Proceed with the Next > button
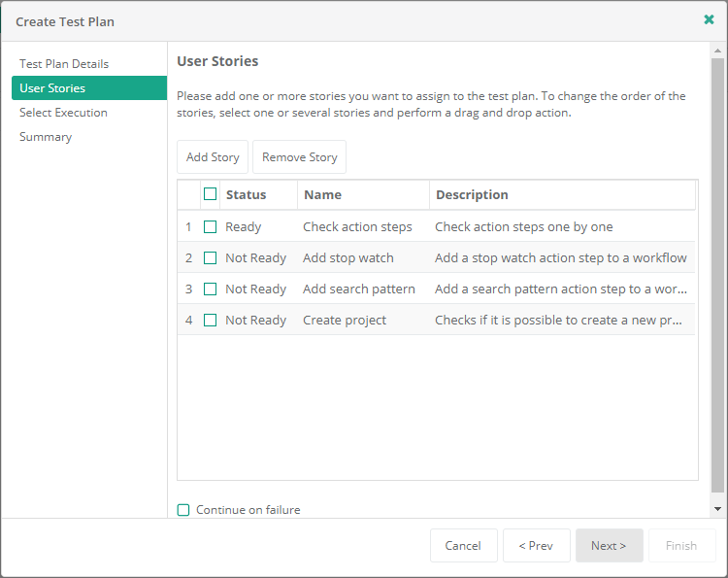The image size is (728, 578). click(x=610, y=546)
